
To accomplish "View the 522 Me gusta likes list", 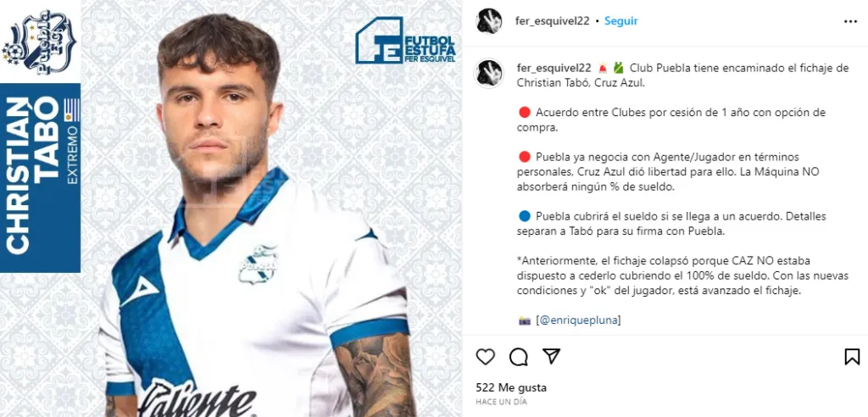I will tap(511, 387).
